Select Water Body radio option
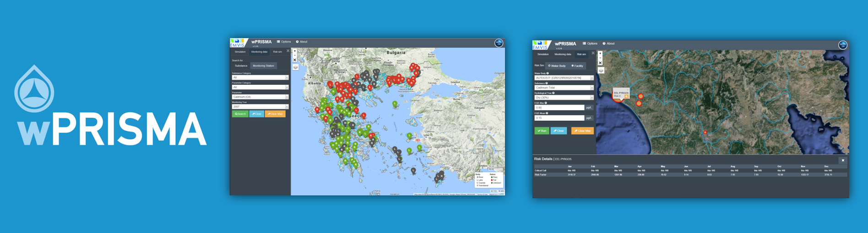The height and width of the screenshot is (233, 868). pos(557,66)
